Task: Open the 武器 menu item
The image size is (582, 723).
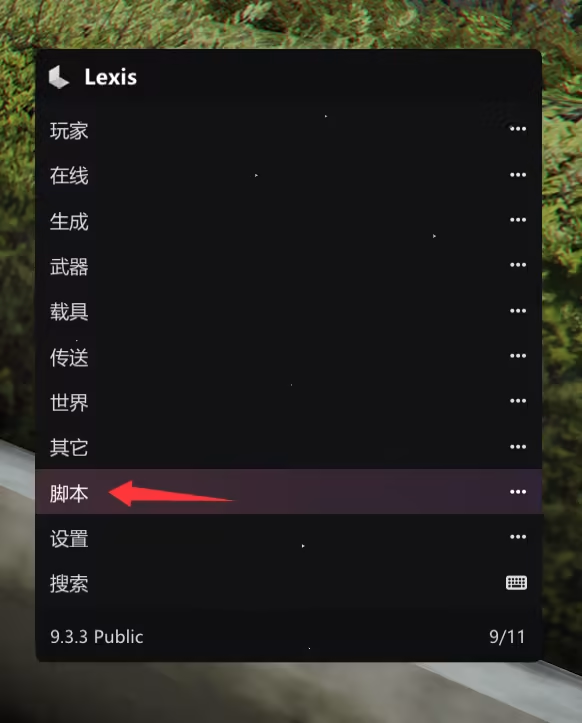Action: pyautogui.click(x=289, y=266)
